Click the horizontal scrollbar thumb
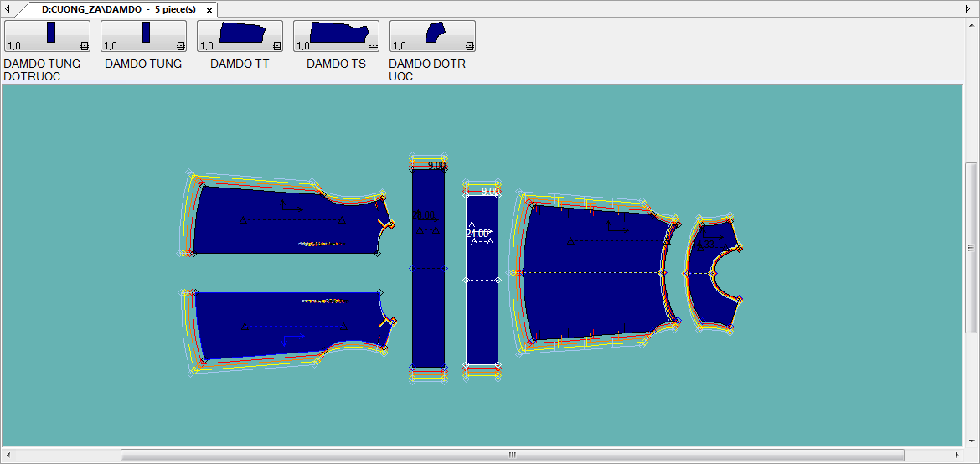The height and width of the screenshot is (464, 980). tap(512, 455)
